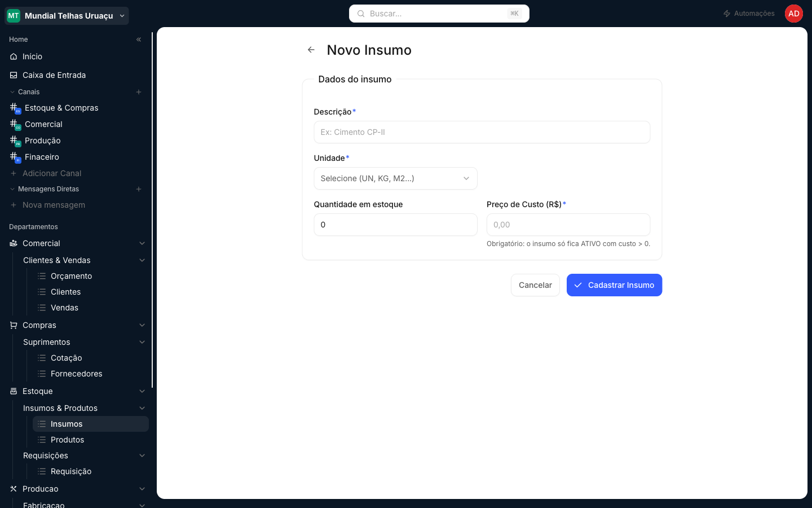Open the Mundial Telhas Uruaçu workspace dropdown

(x=67, y=16)
